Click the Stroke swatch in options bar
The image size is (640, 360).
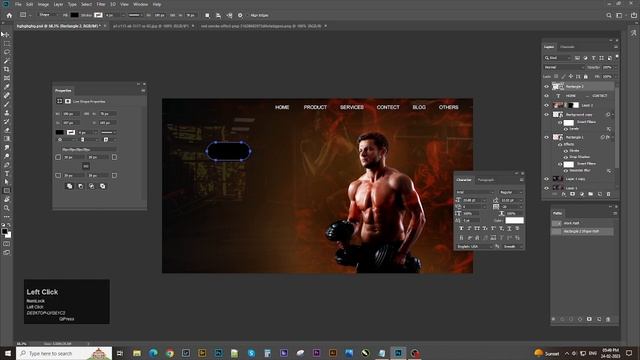[98, 15]
